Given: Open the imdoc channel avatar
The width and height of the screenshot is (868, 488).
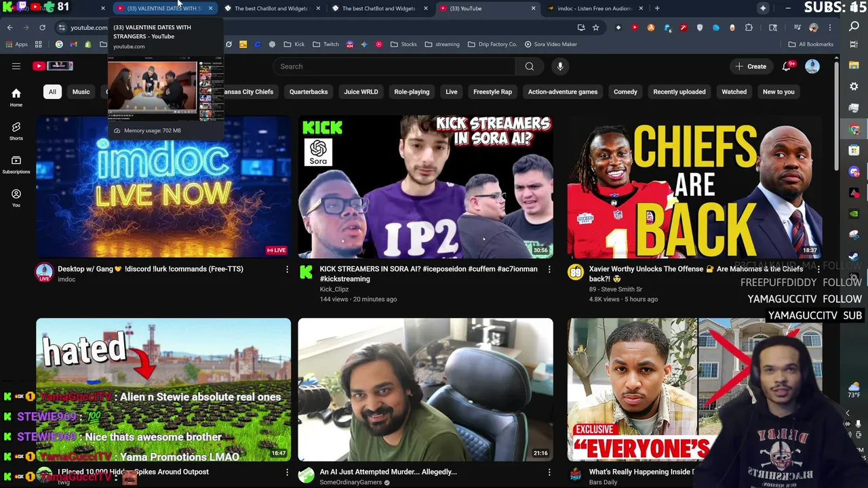Looking at the screenshot, I should pos(44,272).
